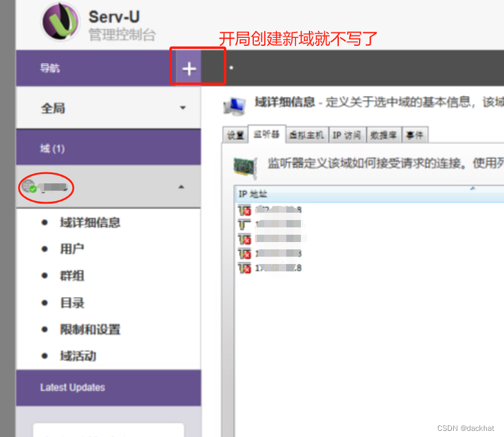Click the network adapter icon in listener panel
Image resolution: width=504 pixels, height=437 pixels.
(245, 167)
